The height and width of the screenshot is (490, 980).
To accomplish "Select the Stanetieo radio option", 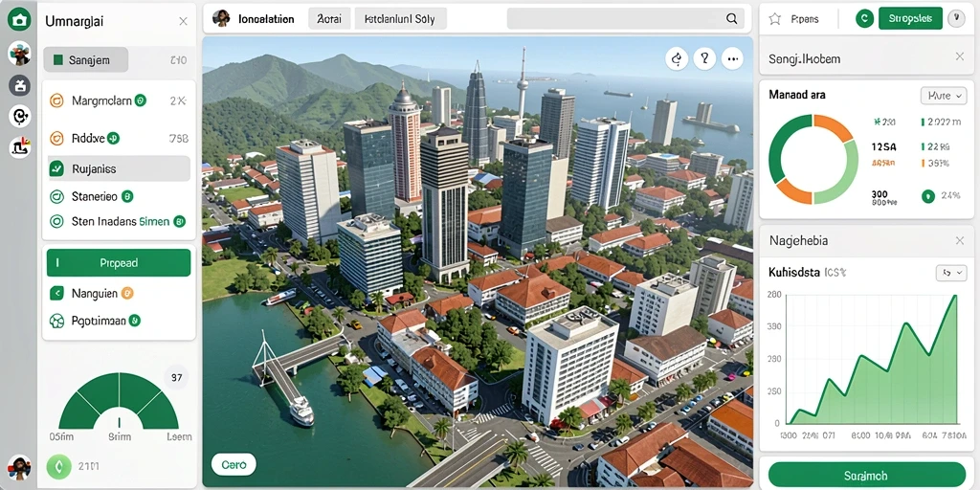I will click(x=56, y=197).
